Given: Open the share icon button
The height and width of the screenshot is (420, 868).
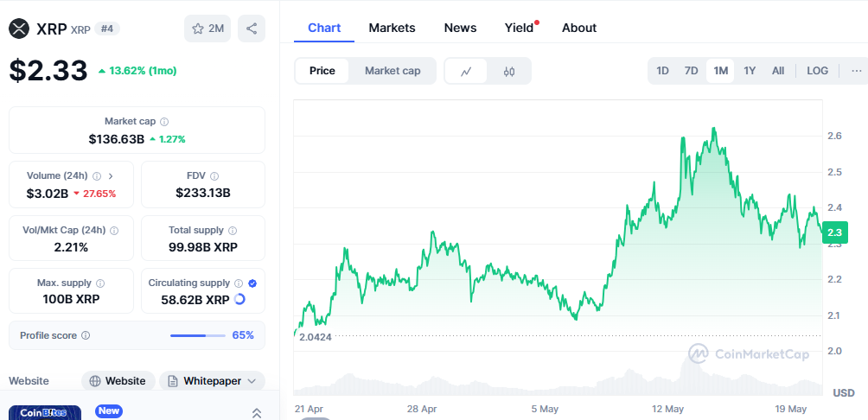Looking at the screenshot, I should tap(252, 29).
